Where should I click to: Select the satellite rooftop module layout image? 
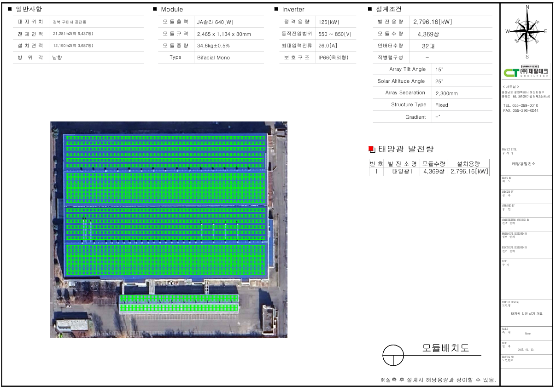pyautogui.click(x=168, y=229)
